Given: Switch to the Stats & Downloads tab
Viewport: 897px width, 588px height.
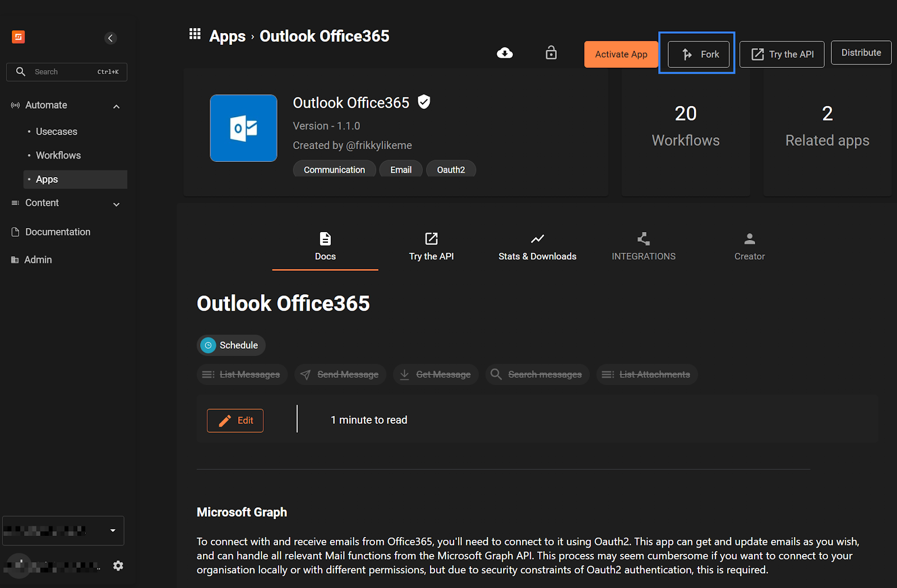Looking at the screenshot, I should pyautogui.click(x=537, y=246).
